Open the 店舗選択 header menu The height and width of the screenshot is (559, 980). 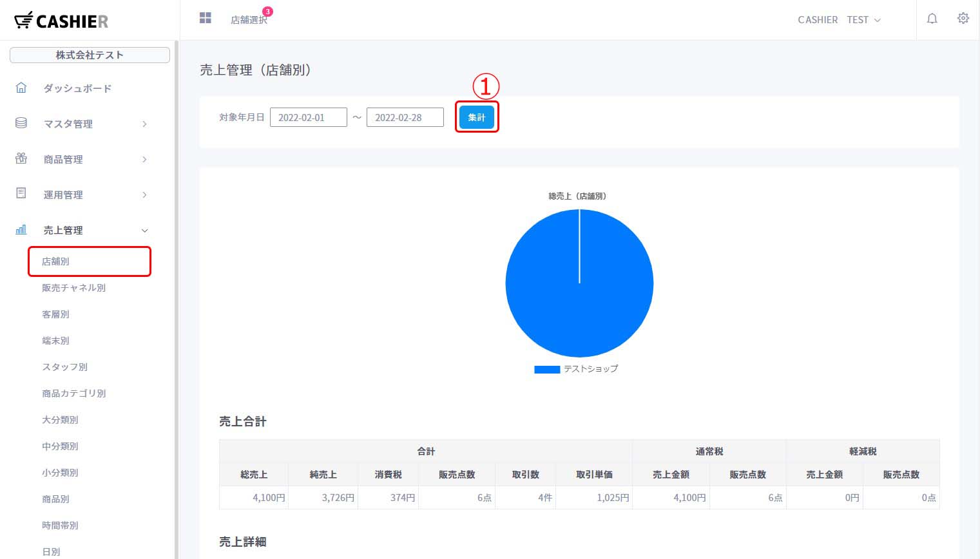(249, 20)
